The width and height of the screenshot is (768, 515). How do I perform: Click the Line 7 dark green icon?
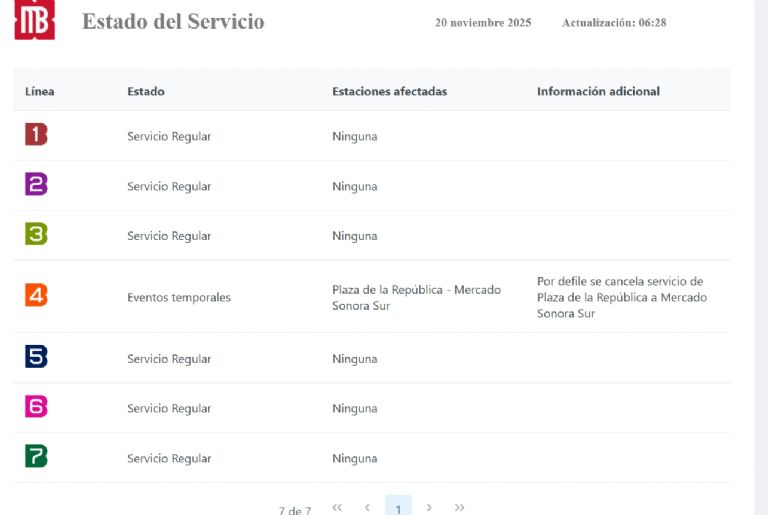click(x=36, y=457)
